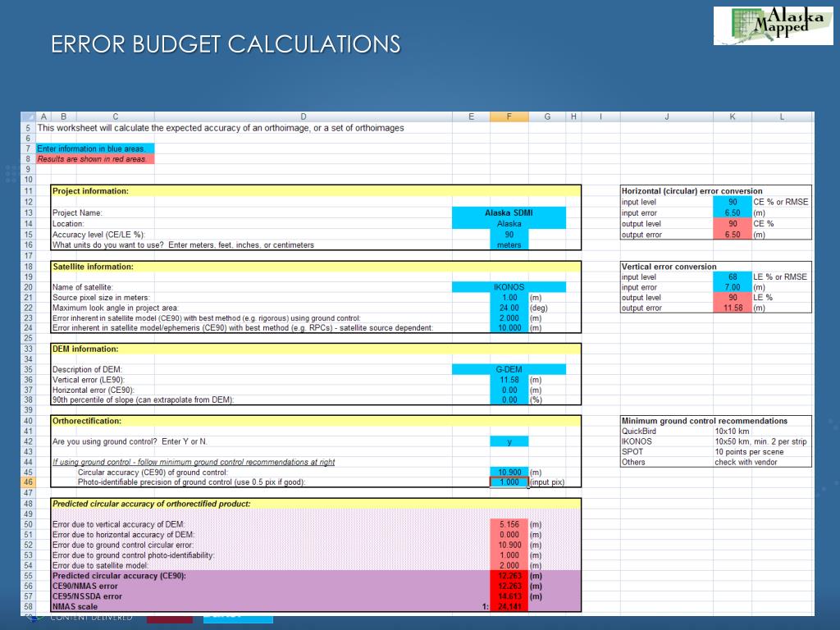Click the Source pixel size value 1.00
This screenshot has width=840, height=630.
point(509,297)
